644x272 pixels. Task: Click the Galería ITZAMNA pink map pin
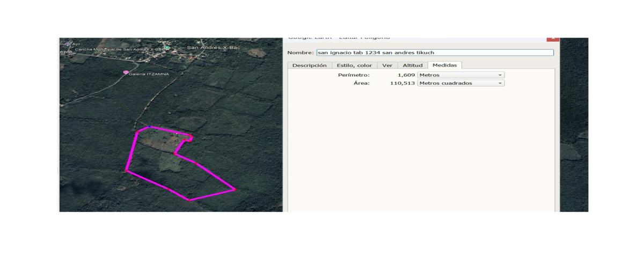pos(126,73)
